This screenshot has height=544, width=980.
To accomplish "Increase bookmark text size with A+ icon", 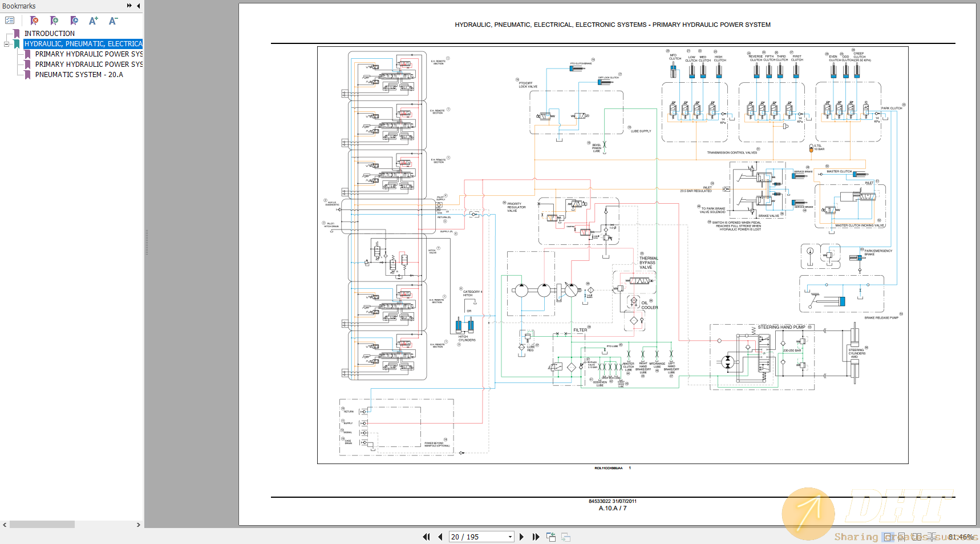I will coord(93,20).
